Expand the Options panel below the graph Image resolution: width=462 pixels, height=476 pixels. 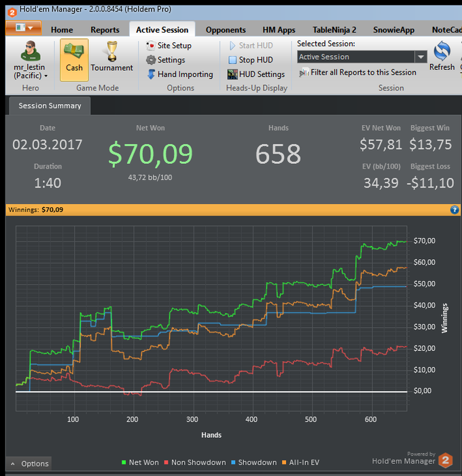point(30,464)
